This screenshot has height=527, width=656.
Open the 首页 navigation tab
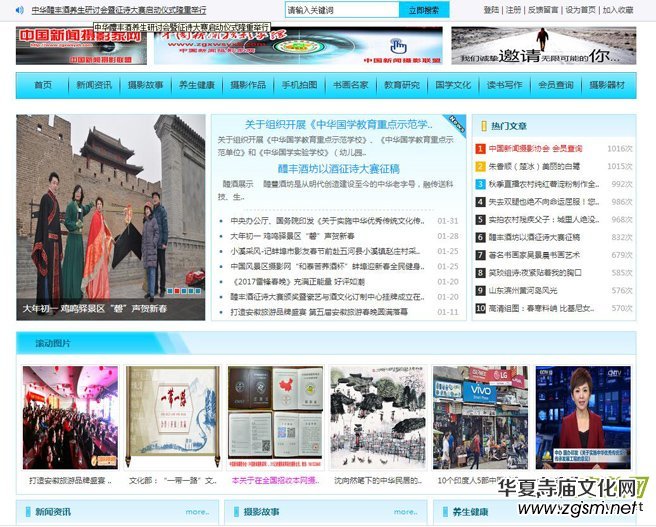click(x=43, y=86)
